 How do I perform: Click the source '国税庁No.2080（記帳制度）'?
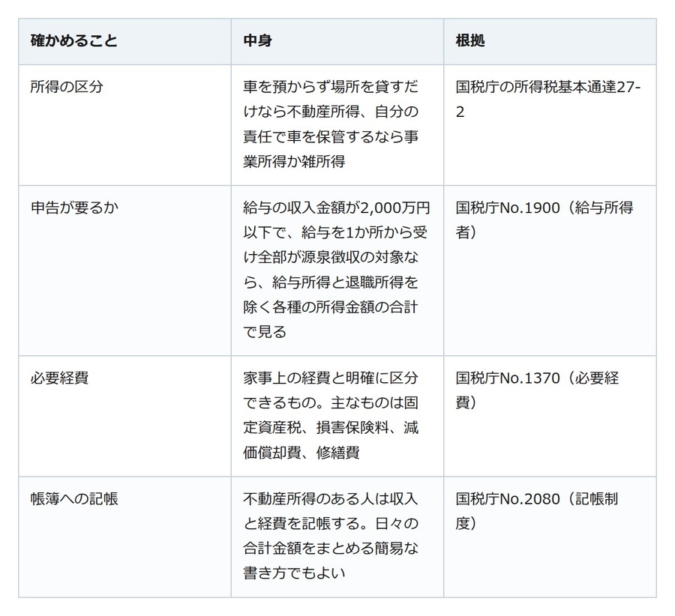[x=537, y=512]
